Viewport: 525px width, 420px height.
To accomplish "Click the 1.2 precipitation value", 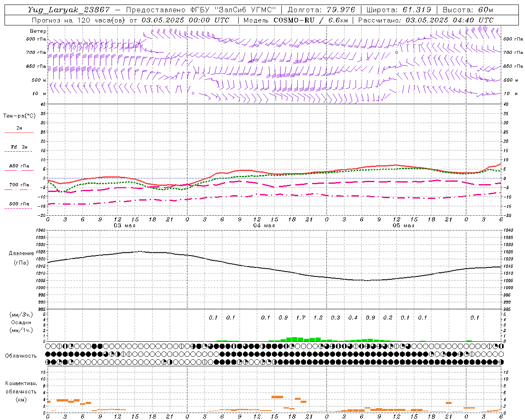I will 318,317.
